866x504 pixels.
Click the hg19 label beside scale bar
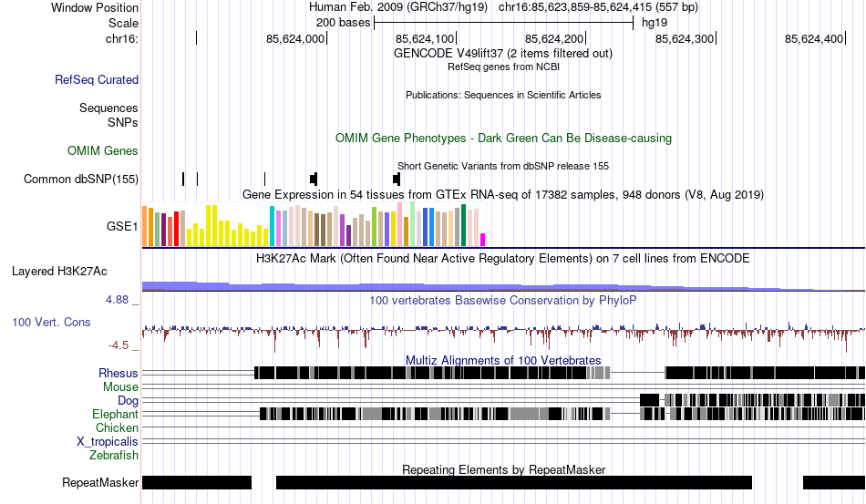pos(655,23)
